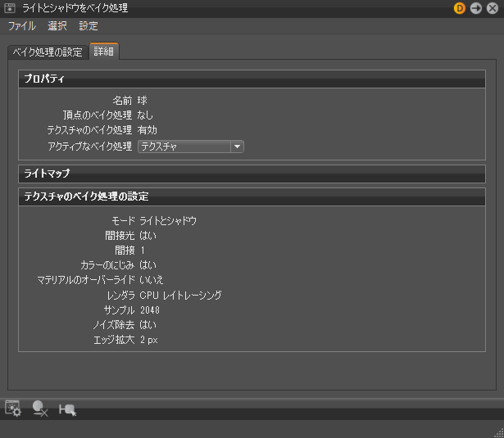Image resolution: width=504 pixels, height=438 pixels.
Task: Click the arrow undock icon in title bar
Action: 476,8
